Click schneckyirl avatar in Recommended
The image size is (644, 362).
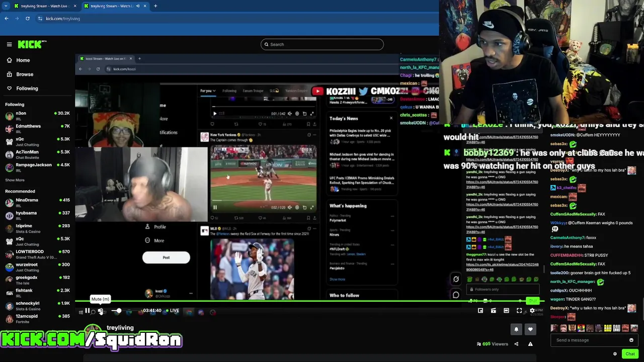9,306
